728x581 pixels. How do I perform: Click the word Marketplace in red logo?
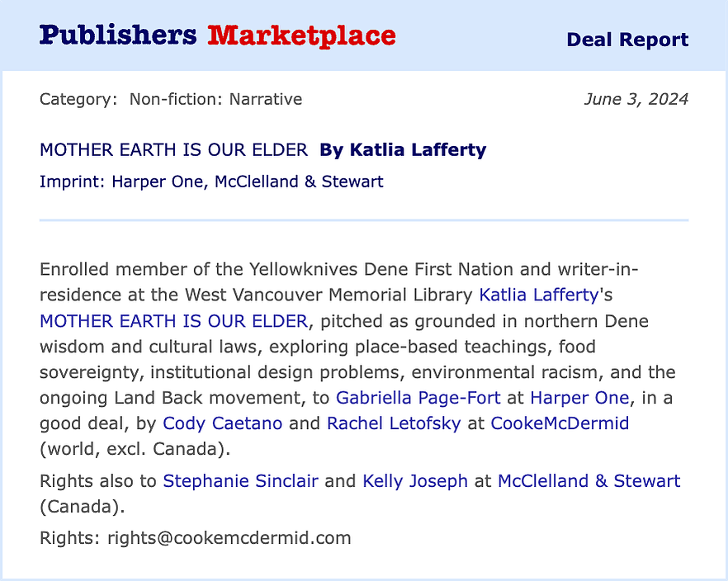pyautogui.click(x=302, y=35)
